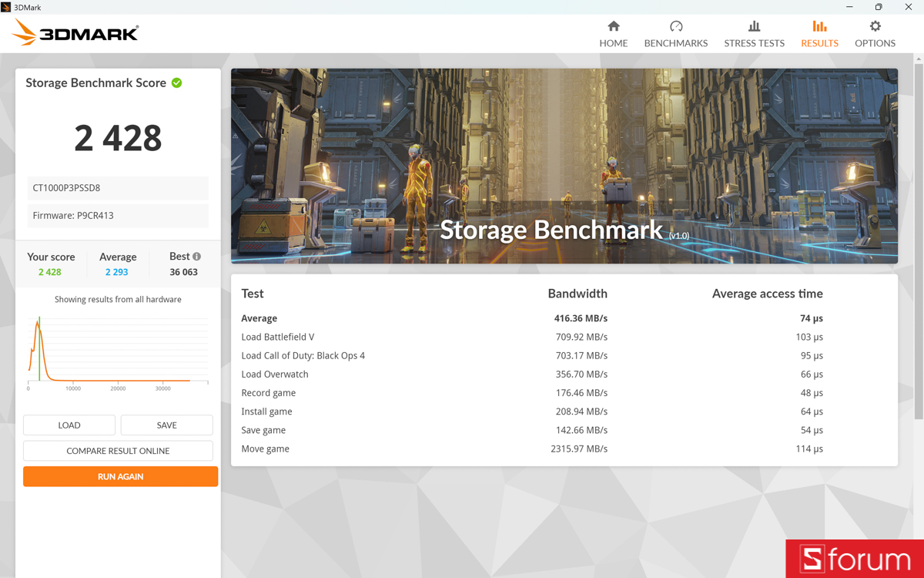Click the 3DMark title bar app icon
924x578 pixels.
tap(6, 7)
